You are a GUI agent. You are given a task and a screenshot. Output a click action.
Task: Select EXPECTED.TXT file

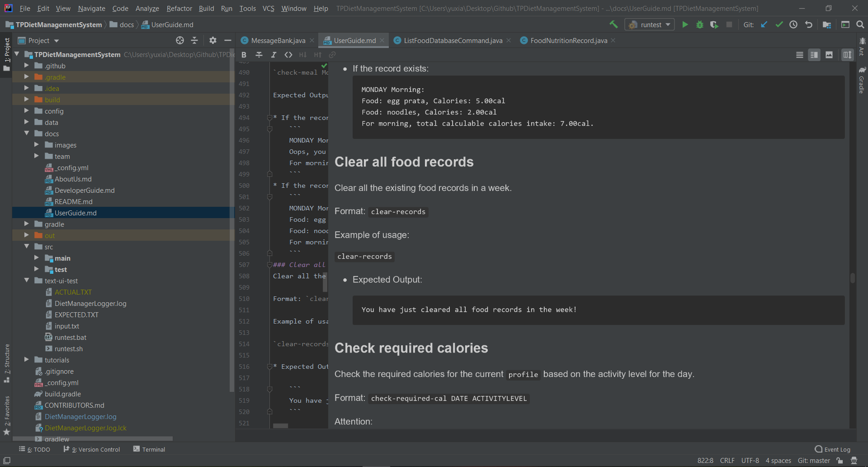tap(76, 315)
